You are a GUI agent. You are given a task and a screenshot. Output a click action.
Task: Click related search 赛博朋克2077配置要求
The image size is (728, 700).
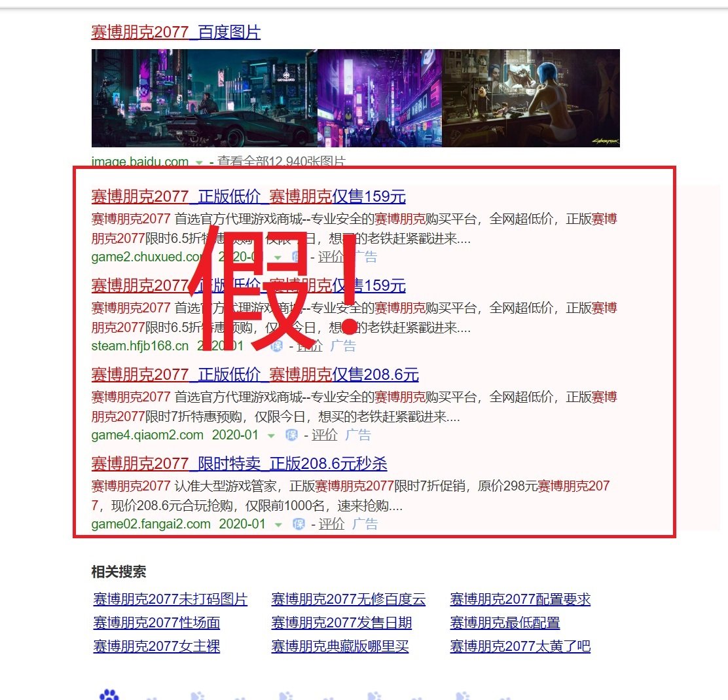tap(520, 599)
